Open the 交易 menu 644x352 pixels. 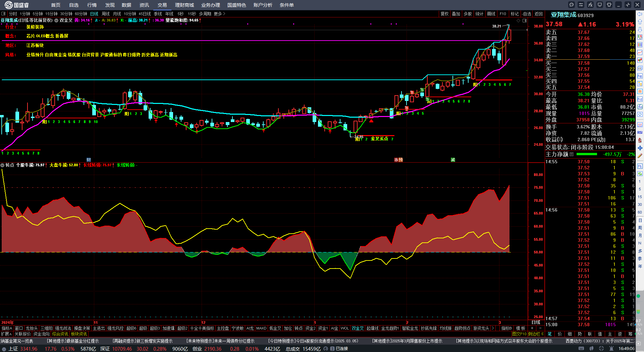(162, 5)
